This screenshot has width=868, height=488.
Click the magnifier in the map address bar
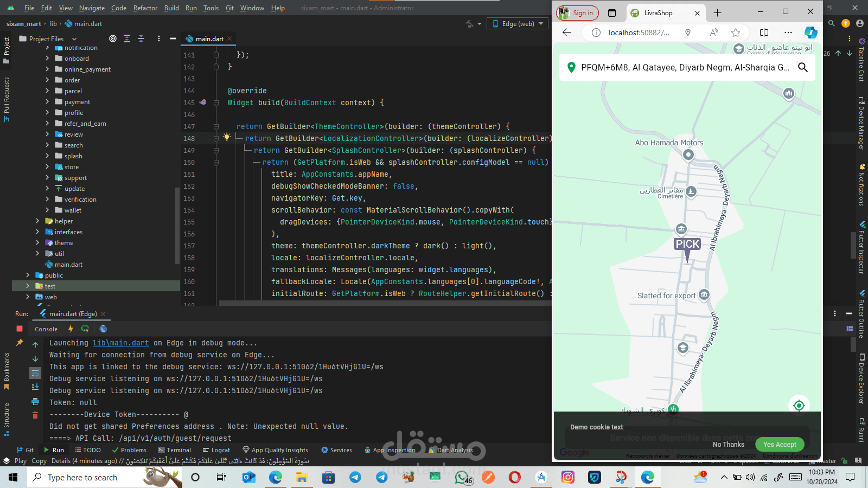tap(802, 67)
